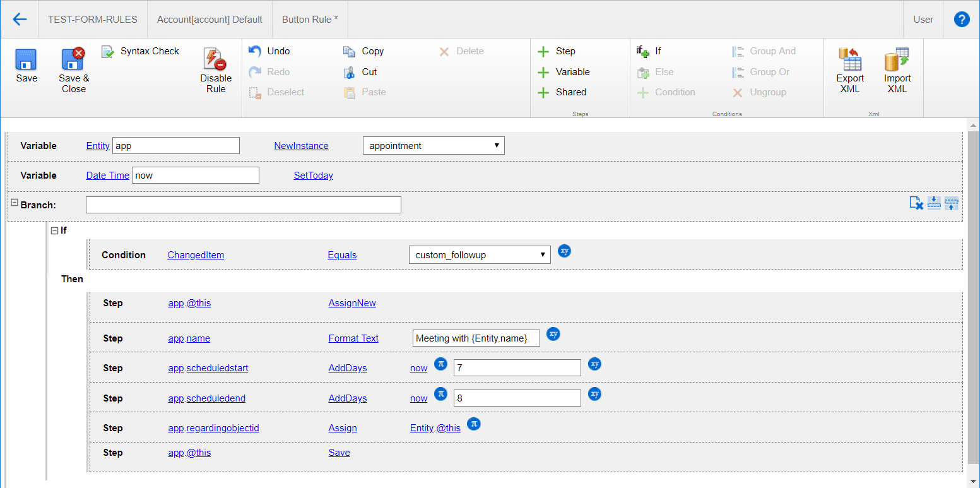Select the Button Rule tab

click(x=310, y=20)
